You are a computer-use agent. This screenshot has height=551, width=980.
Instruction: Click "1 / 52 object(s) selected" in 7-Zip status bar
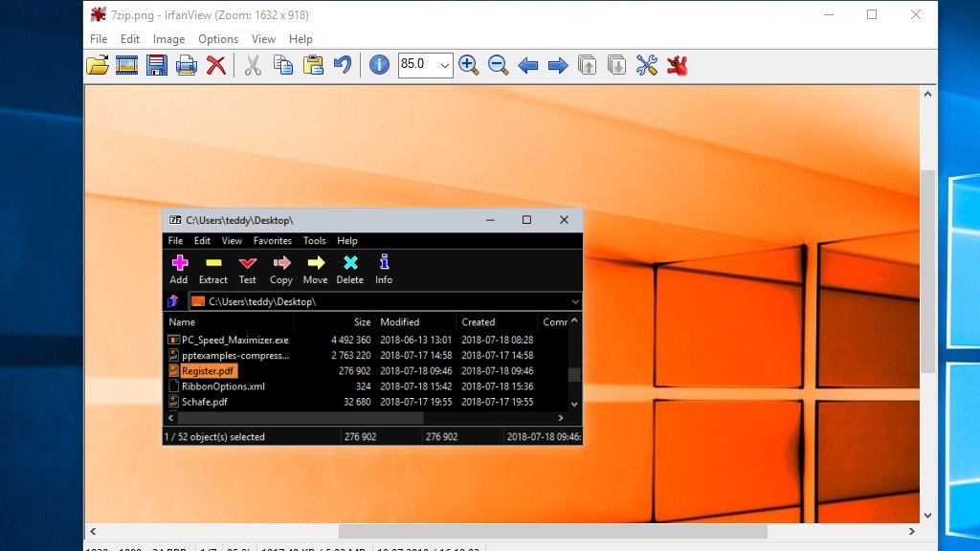click(x=215, y=436)
